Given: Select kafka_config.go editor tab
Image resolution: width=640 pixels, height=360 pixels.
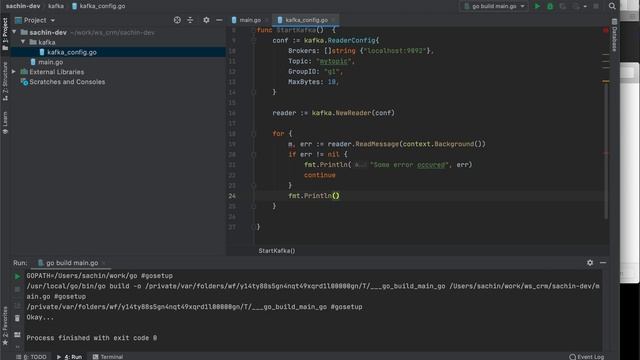Looking at the screenshot, I should [x=306, y=20].
